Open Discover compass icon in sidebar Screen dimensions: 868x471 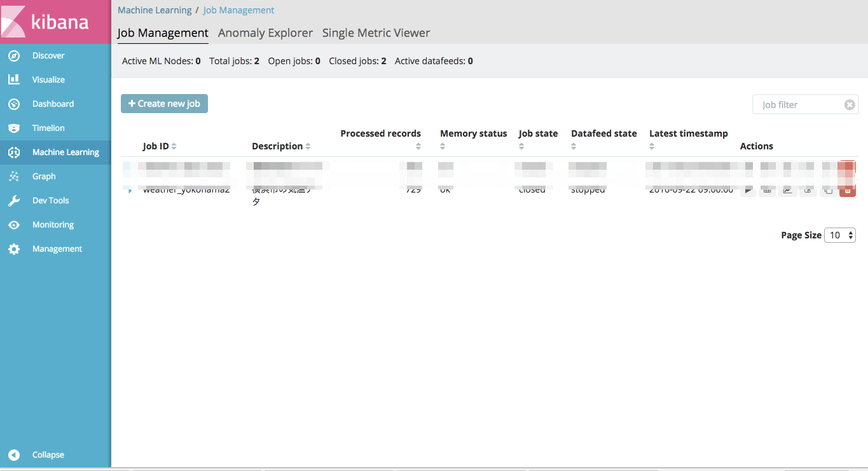14,56
